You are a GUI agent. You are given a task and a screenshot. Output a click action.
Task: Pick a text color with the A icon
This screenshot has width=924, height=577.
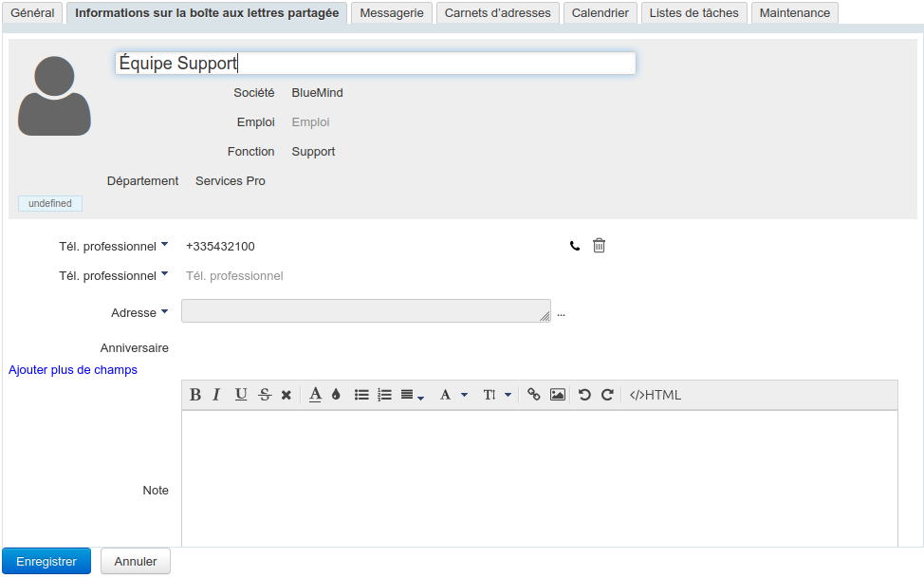315,395
